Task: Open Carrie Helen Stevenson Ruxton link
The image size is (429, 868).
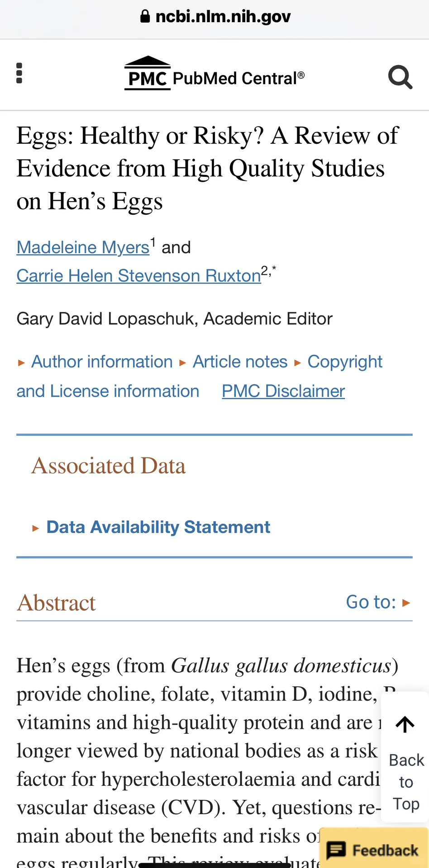Action: [x=138, y=276]
